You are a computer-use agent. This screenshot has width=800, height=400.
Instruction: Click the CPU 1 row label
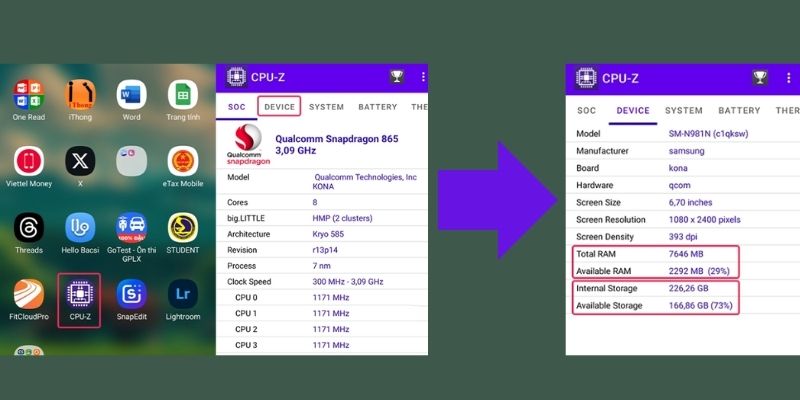click(246, 313)
